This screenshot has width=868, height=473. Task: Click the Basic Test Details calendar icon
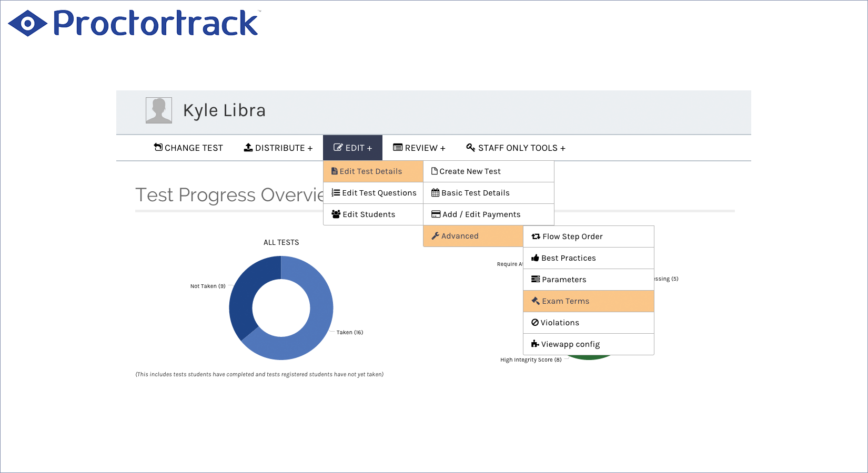tap(435, 193)
